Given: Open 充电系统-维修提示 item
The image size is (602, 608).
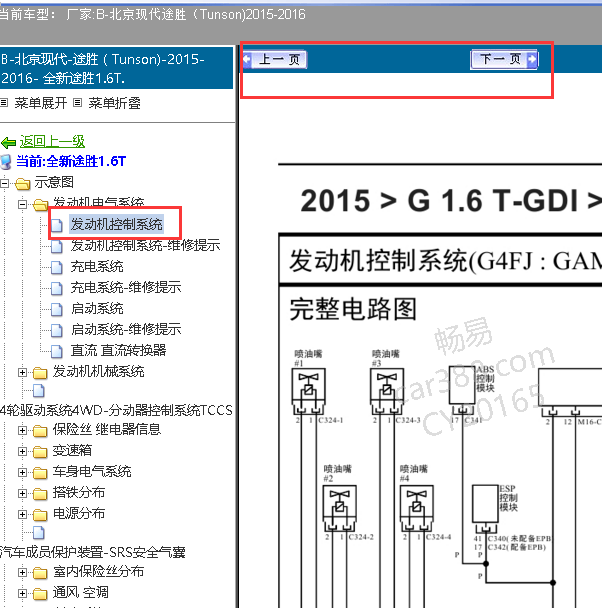Looking at the screenshot, I should [126, 287].
